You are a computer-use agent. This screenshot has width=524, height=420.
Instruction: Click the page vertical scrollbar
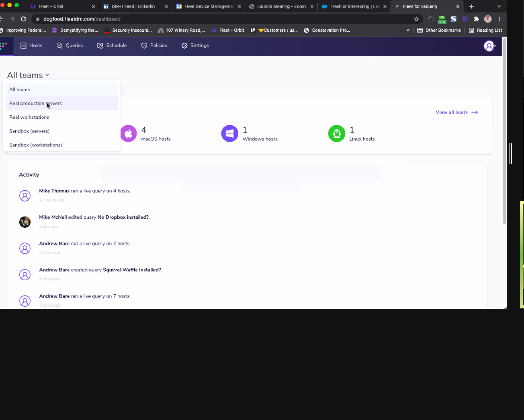(x=505, y=131)
